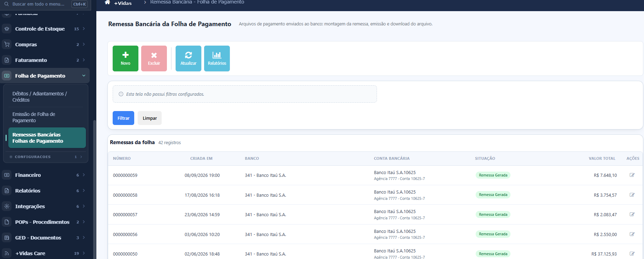Expand the CONFIGURACOES submenu chevron
The width and height of the screenshot is (644, 259).
tap(81, 157)
